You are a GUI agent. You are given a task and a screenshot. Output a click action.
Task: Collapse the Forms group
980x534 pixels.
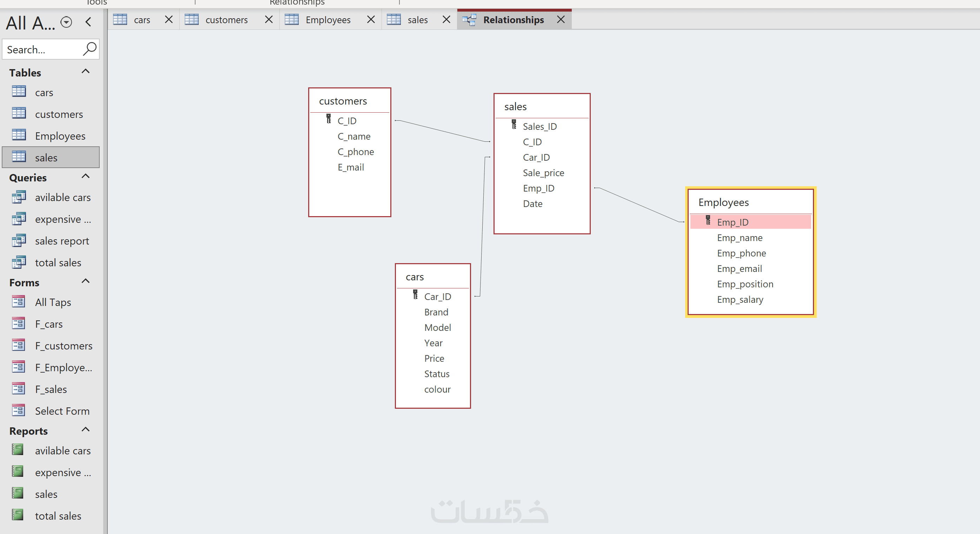click(x=86, y=281)
